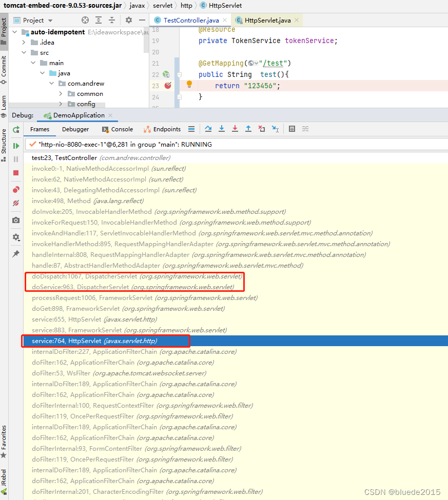Close the TestController.java tab
Image resolution: width=448 pixels, height=500 pixels.
(225, 20)
